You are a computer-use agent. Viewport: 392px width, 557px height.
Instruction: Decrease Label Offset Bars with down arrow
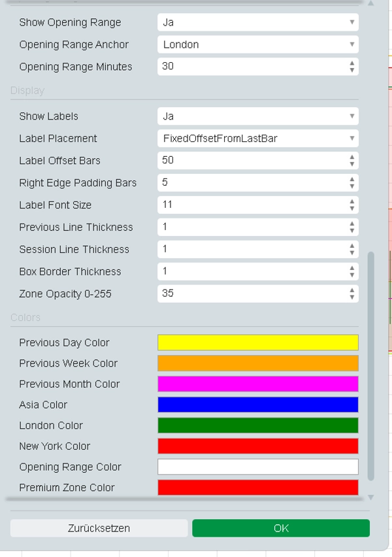pos(352,163)
